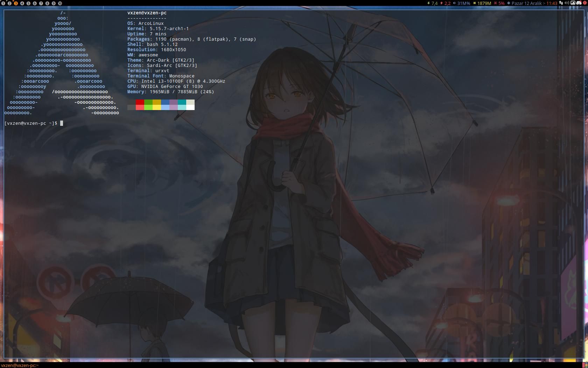
Task: Switch to workspace tag 4
Action: 22,3
